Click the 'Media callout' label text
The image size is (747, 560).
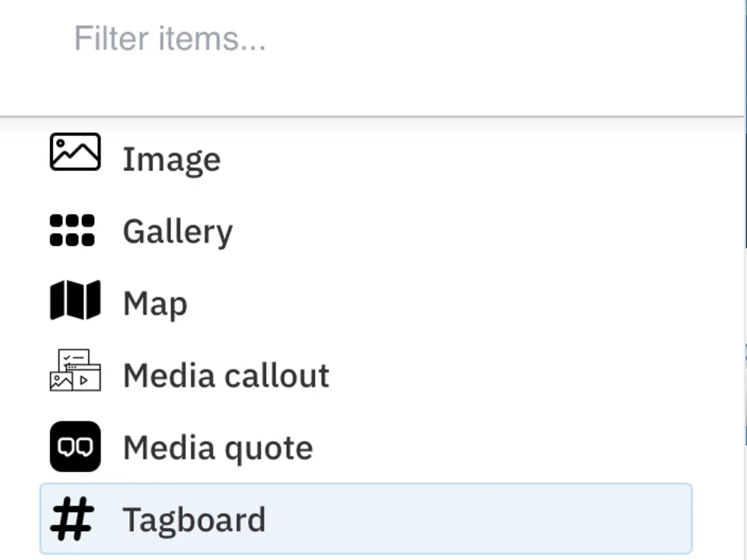coord(226,375)
